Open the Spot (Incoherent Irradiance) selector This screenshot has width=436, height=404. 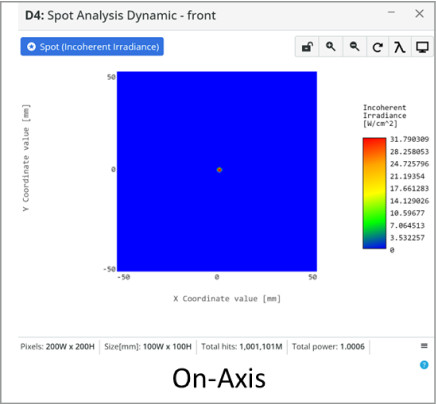[x=92, y=47]
